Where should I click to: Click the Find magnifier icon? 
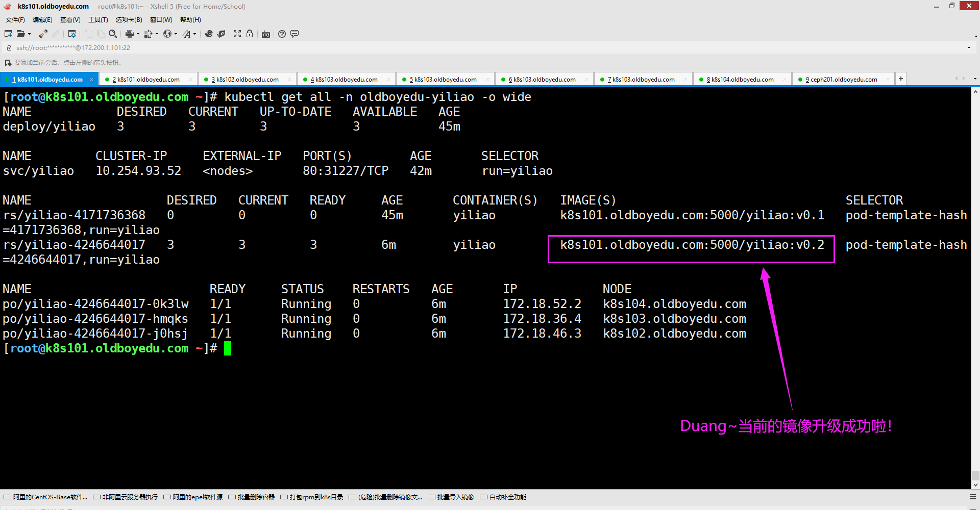pos(113,34)
